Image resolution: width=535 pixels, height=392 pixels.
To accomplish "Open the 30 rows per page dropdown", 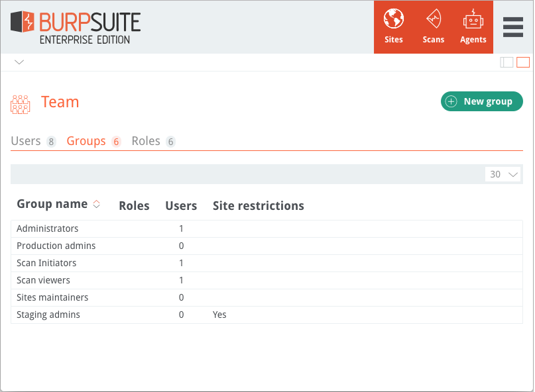I will [503, 174].
